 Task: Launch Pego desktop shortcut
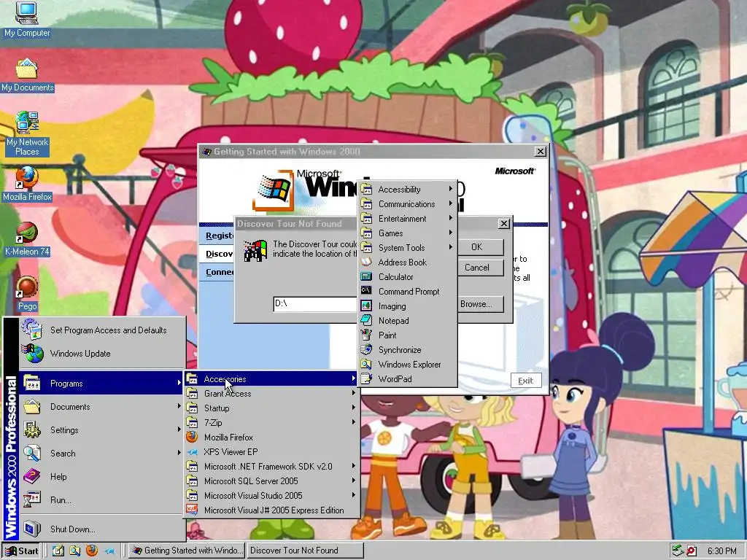coord(27,293)
